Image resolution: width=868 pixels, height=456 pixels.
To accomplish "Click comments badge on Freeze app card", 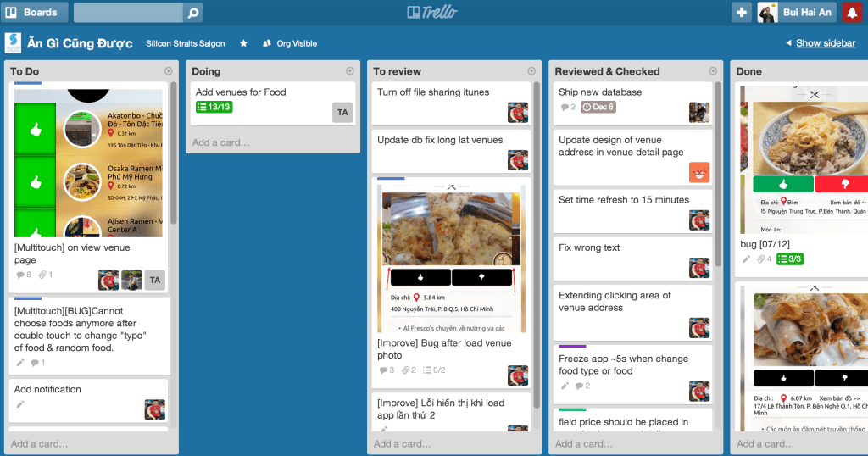I will pyautogui.click(x=583, y=386).
